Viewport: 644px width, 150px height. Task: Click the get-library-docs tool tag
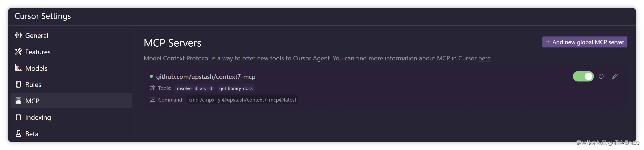tap(236, 88)
